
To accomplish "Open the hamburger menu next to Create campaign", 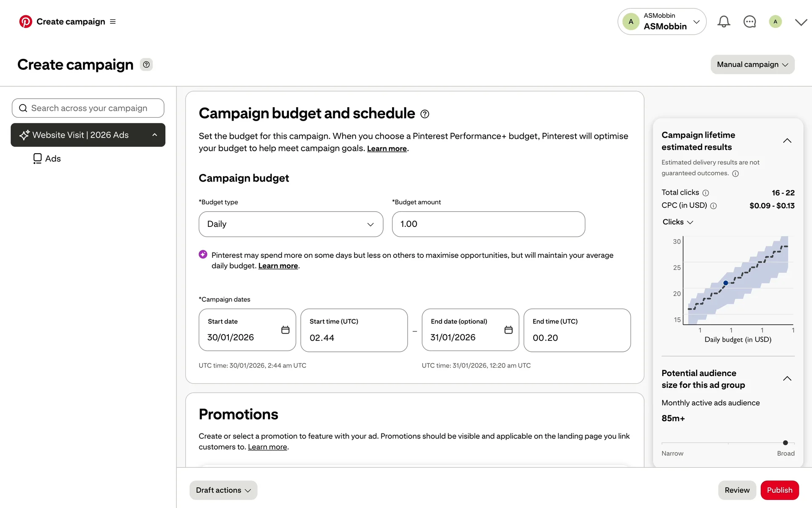I will pos(112,22).
